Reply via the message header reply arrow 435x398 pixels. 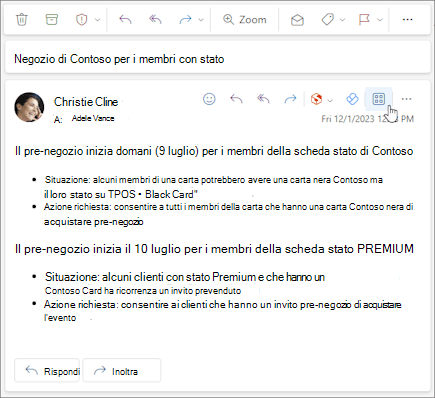(236, 99)
